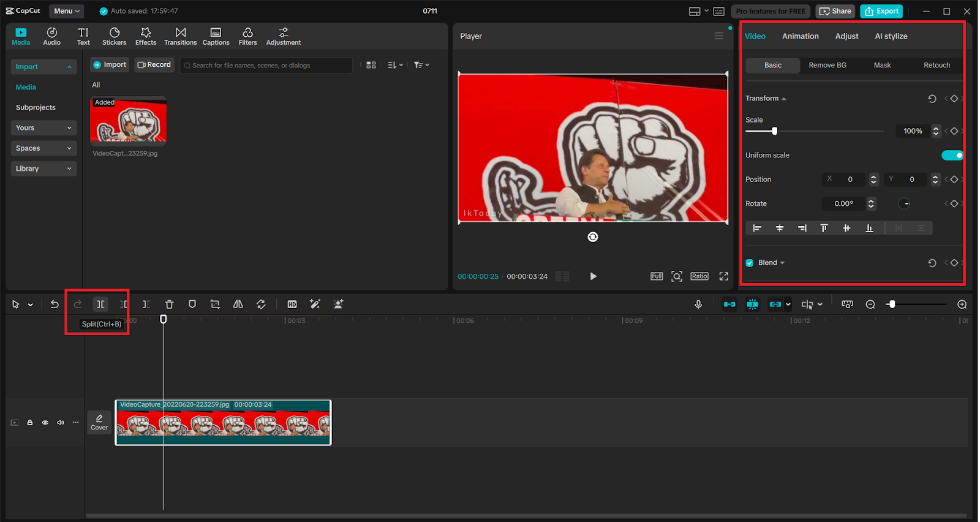The image size is (980, 522).
Task: Click the Import media button
Action: coord(110,65)
